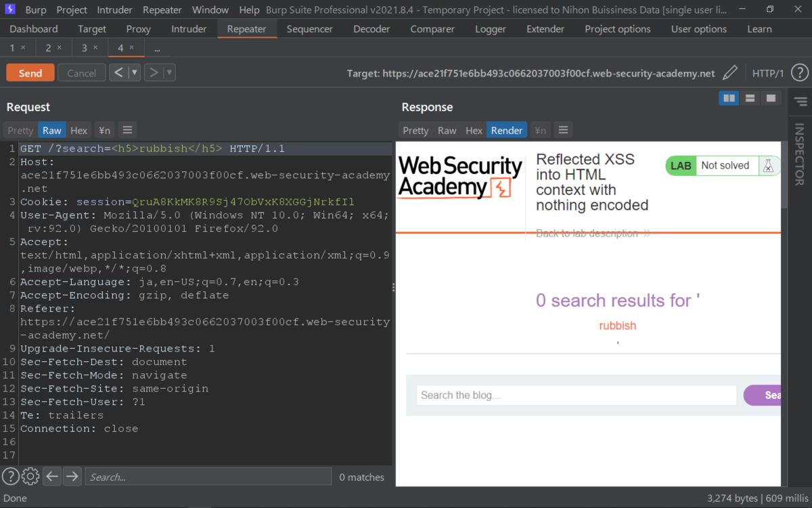This screenshot has height=508, width=812.
Task: Go forward in request history arrow
Action: pyautogui.click(x=154, y=72)
